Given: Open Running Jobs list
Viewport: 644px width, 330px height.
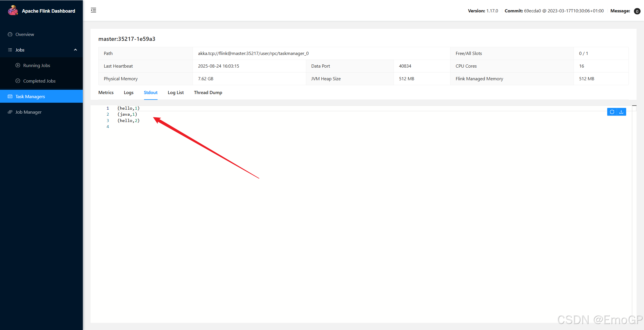Looking at the screenshot, I should click(x=41, y=65).
